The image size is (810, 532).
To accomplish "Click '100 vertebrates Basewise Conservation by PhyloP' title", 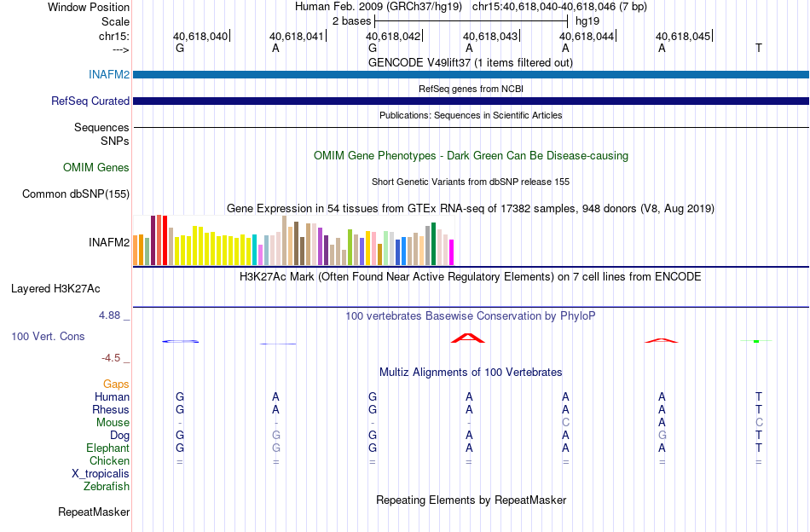I will pos(471,315).
